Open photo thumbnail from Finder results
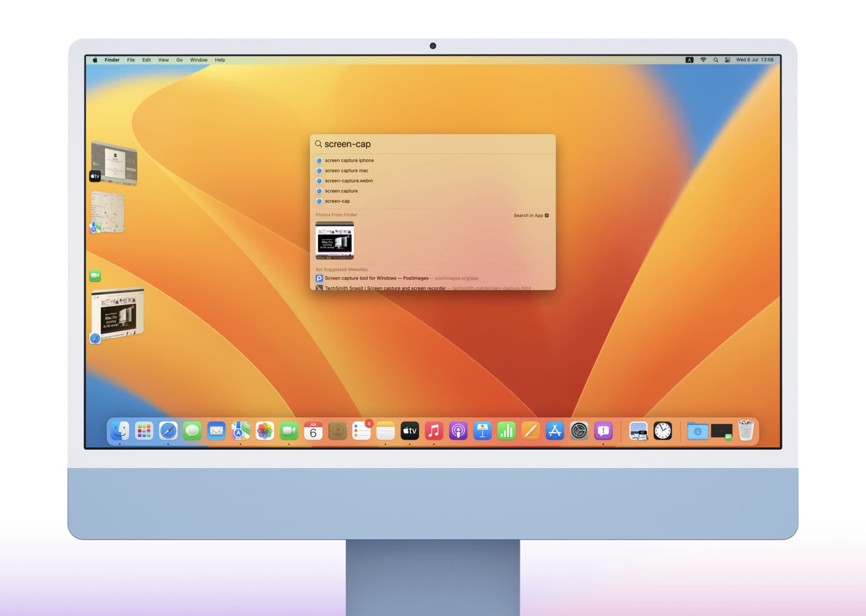 pos(335,241)
